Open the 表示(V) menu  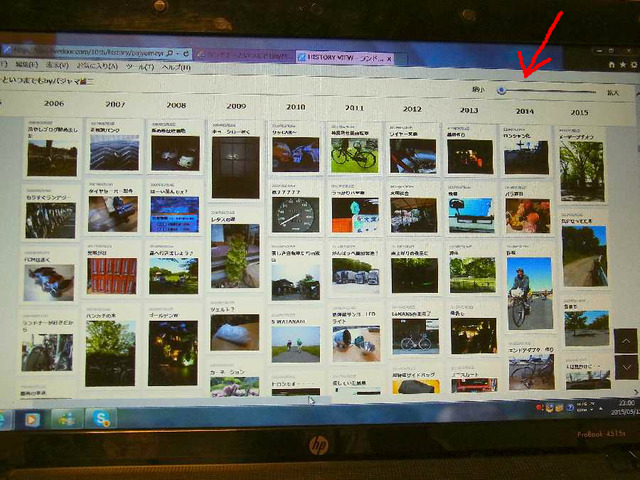[57, 65]
